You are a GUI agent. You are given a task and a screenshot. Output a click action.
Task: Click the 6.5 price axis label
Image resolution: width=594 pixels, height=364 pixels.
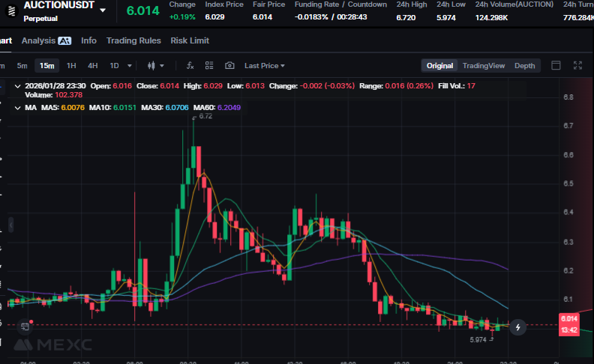568,183
